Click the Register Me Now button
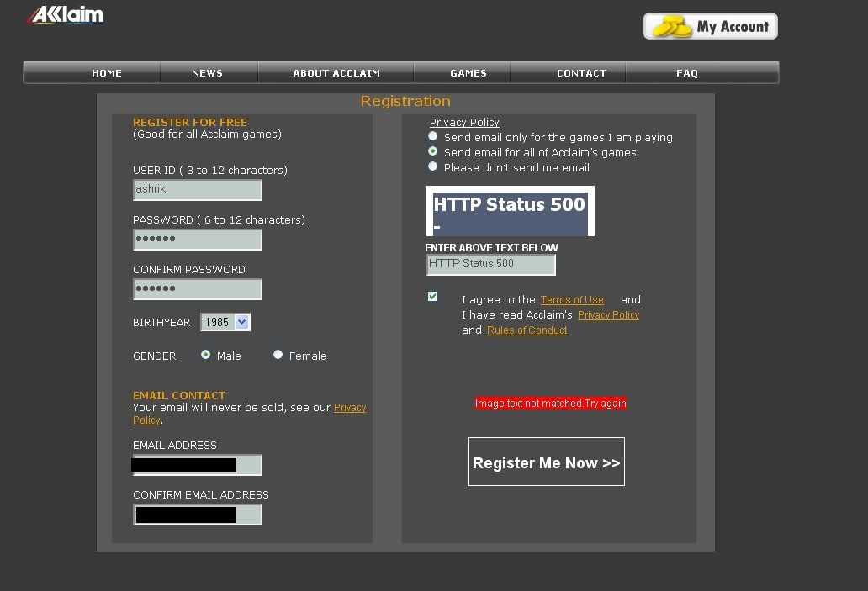 point(547,462)
